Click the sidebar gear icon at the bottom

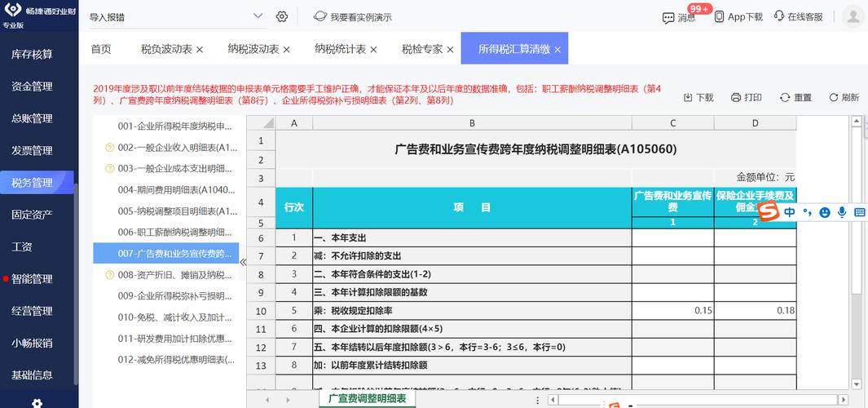click(x=37, y=404)
